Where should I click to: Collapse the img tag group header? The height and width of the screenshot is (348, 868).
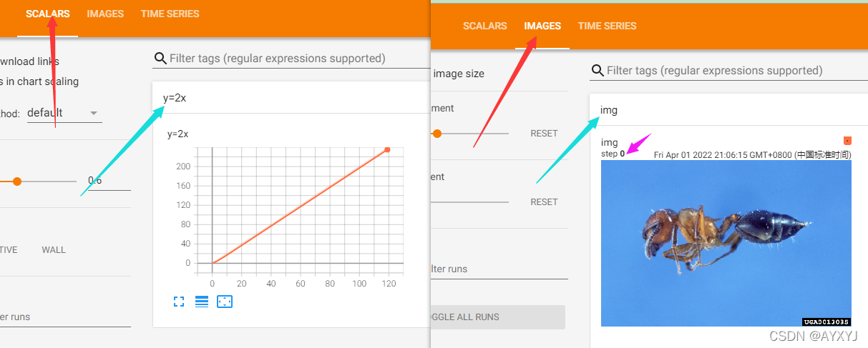(x=728, y=110)
